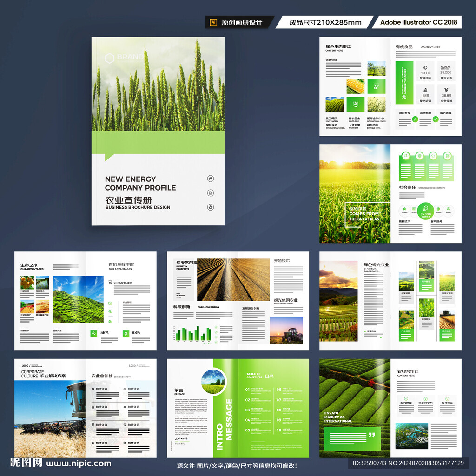Image resolution: width=476 pixels, height=476 pixels.
Task: Click the combine harvester photo
Action: [x=50, y=419]
